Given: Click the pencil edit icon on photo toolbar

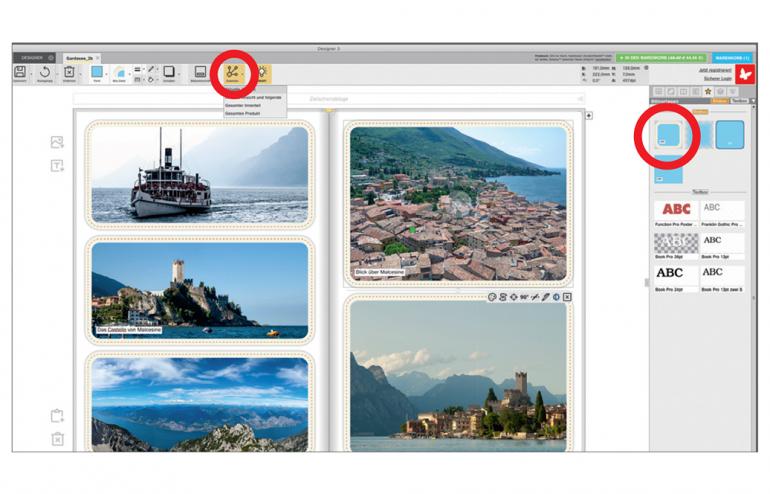Looking at the screenshot, I should (546, 297).
